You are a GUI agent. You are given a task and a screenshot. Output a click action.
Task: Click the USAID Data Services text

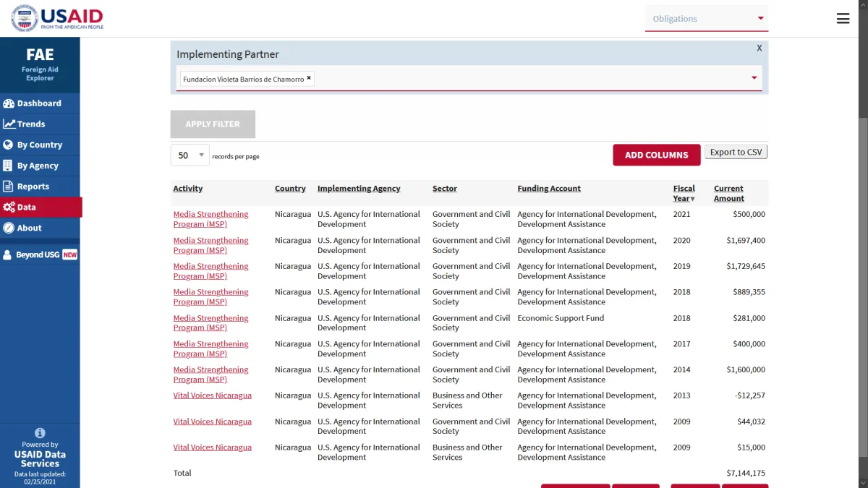point(40,459)
